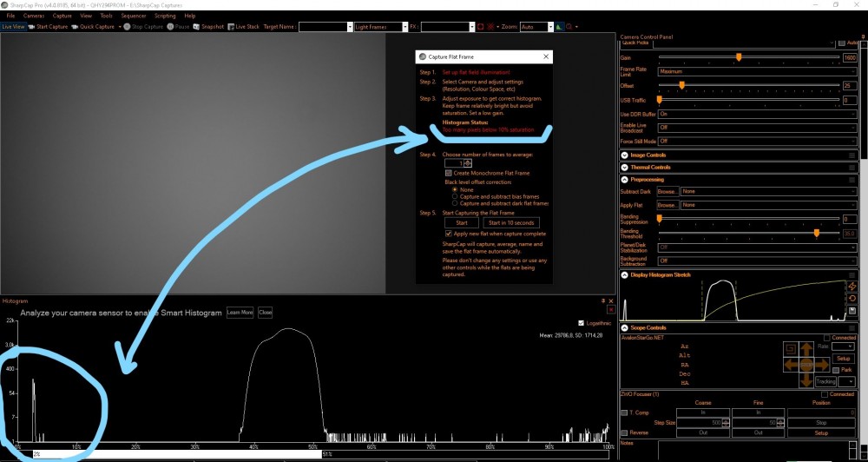Toggle Create Monochrome Flat Frame checkbox

pyautogui.click(x=449, y=173)
